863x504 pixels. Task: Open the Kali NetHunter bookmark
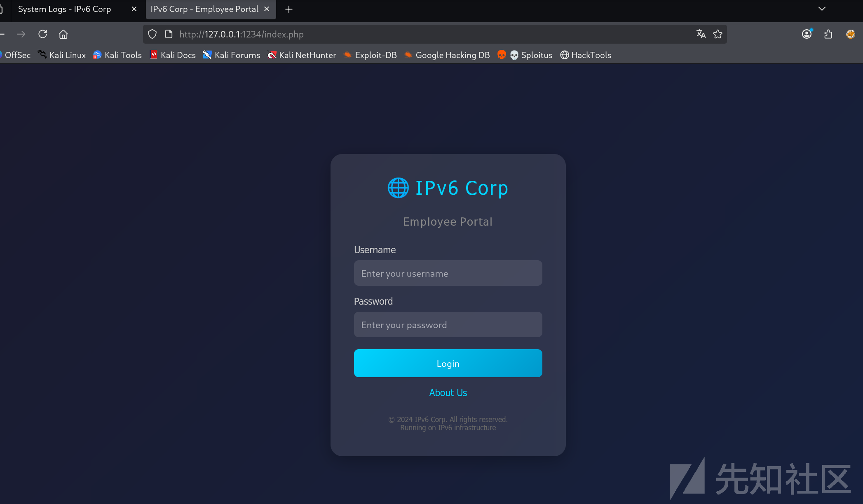(x=302, y=55)
